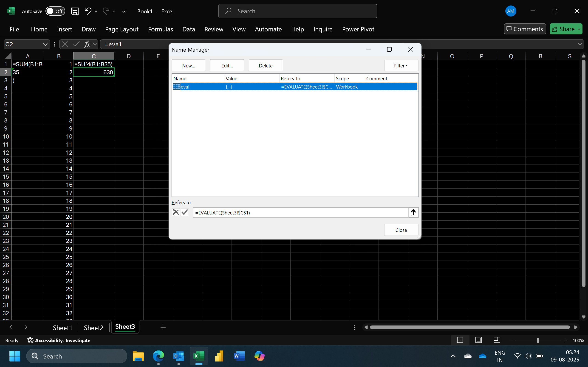588x367 pixels.
Task: Expand the Name Box dropdown arrow
Action: (x=45, y=44)
